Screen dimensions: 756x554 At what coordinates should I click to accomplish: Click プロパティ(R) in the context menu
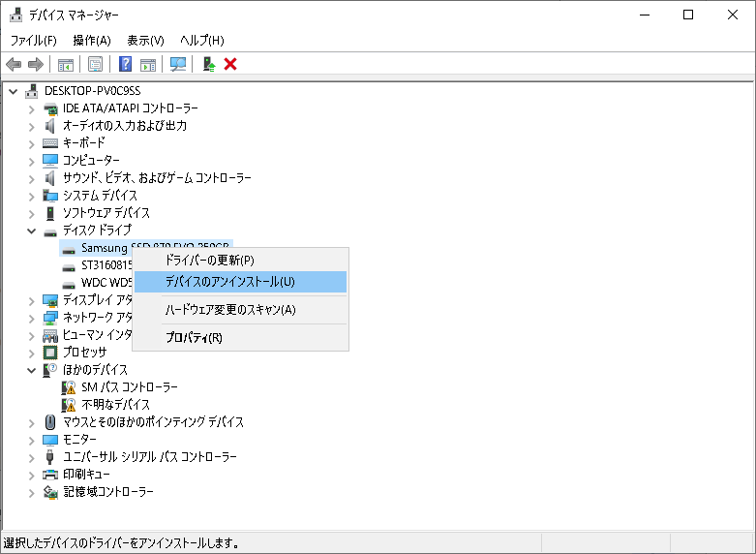click(x=194, y=338)
